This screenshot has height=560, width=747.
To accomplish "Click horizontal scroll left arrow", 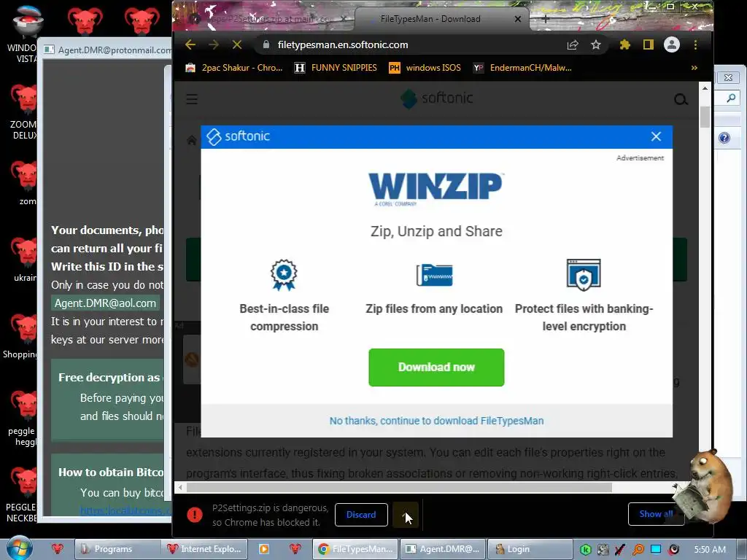I will 180,487.
